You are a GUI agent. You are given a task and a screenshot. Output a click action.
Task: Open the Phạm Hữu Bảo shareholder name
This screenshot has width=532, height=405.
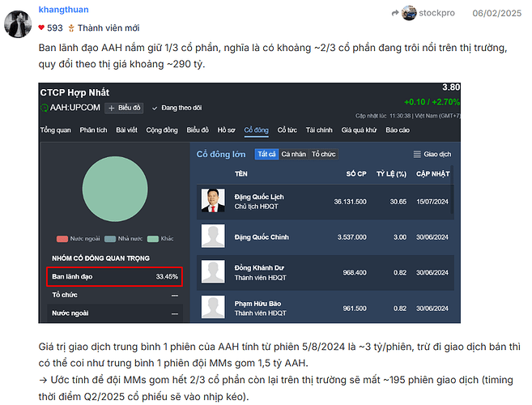tap(257, 304)
